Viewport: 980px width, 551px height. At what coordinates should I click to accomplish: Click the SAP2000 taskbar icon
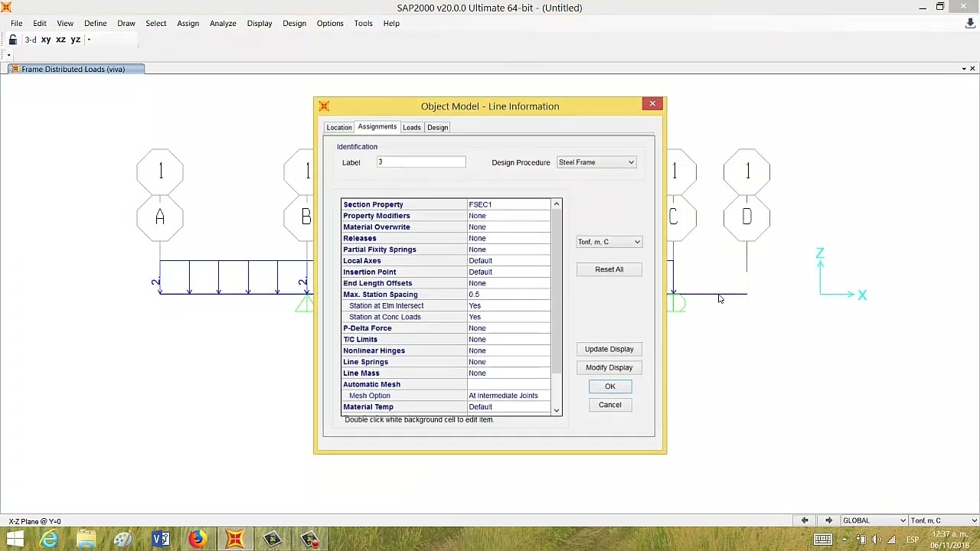click(235, 540)
